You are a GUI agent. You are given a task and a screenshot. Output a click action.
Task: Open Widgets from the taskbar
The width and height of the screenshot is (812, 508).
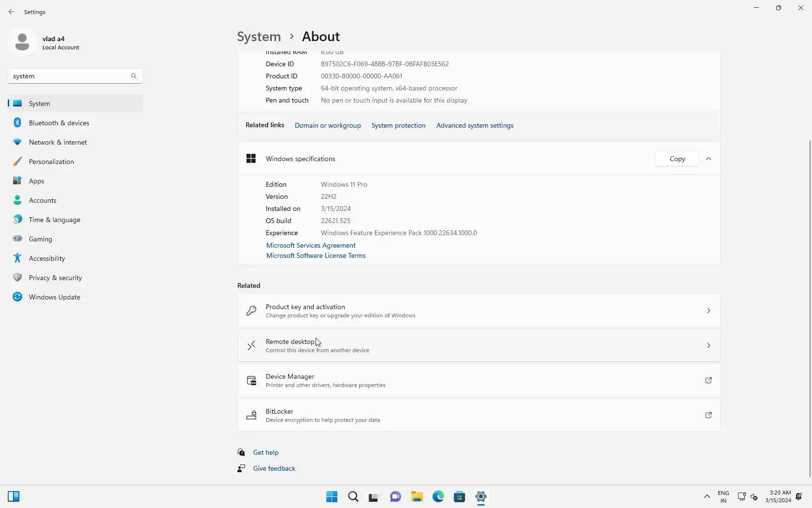pyautogui.click(x=14, y=496)
